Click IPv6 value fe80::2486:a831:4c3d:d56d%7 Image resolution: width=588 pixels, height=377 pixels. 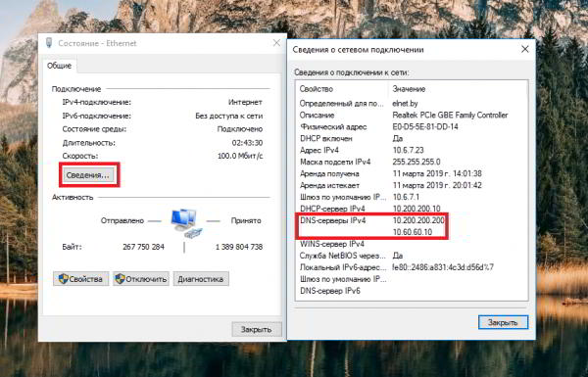pos(443,267)
